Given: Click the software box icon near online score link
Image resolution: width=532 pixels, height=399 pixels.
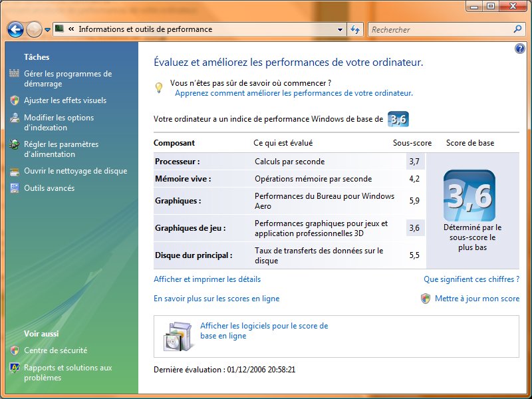Looking at the screenshot, I should click(176, 336).
